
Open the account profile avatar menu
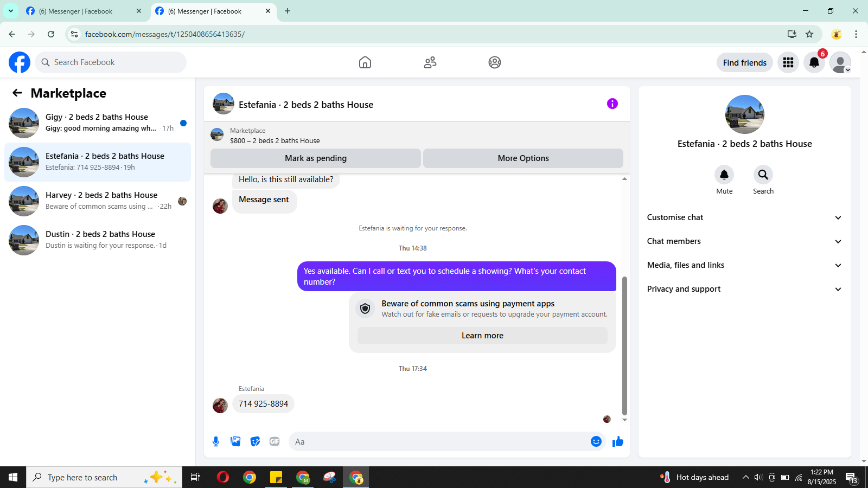click(840, 62)
